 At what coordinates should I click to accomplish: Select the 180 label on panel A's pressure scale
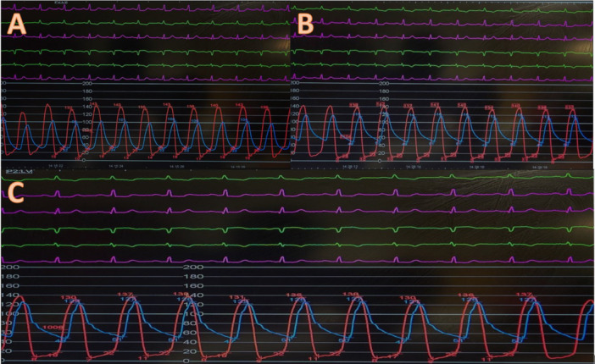coord(87,91)
